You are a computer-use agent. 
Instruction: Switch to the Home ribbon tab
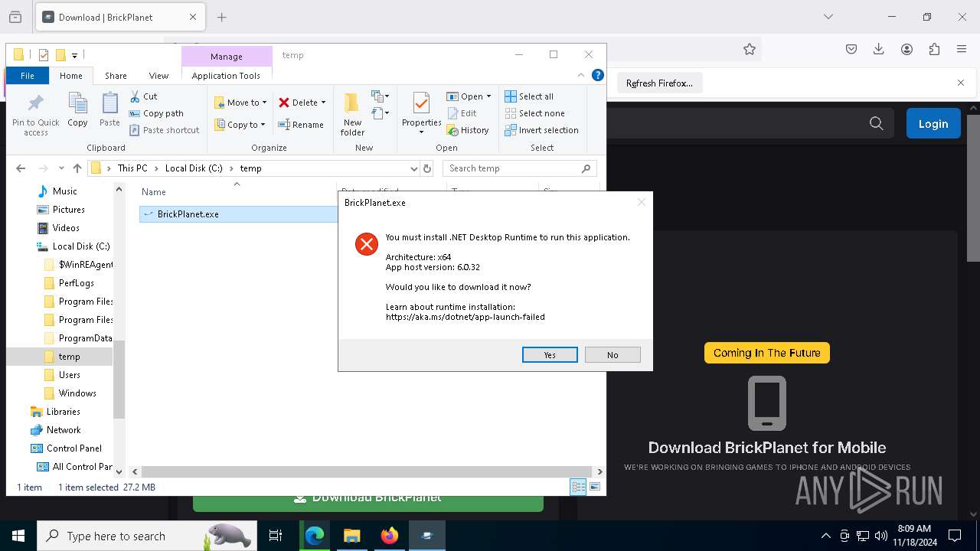tap(71, 75)
